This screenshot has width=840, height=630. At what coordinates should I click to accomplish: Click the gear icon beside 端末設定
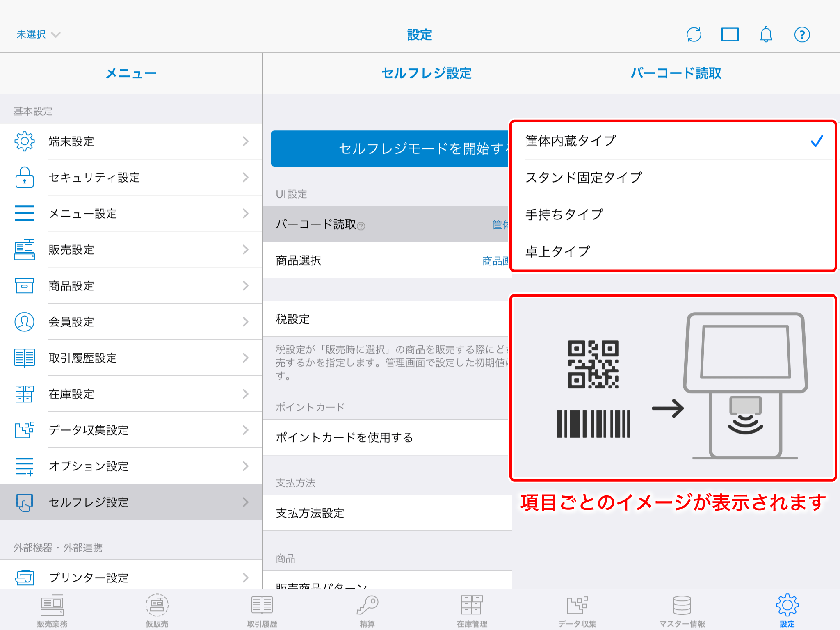point(25,141)
